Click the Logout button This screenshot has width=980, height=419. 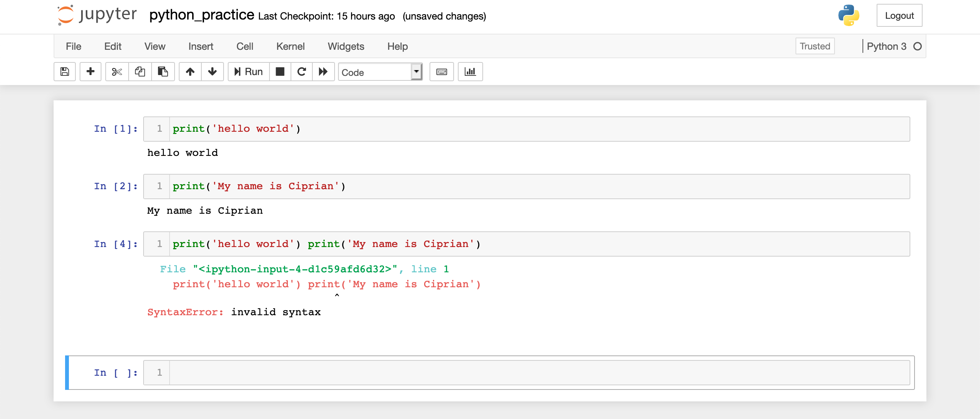898,16
